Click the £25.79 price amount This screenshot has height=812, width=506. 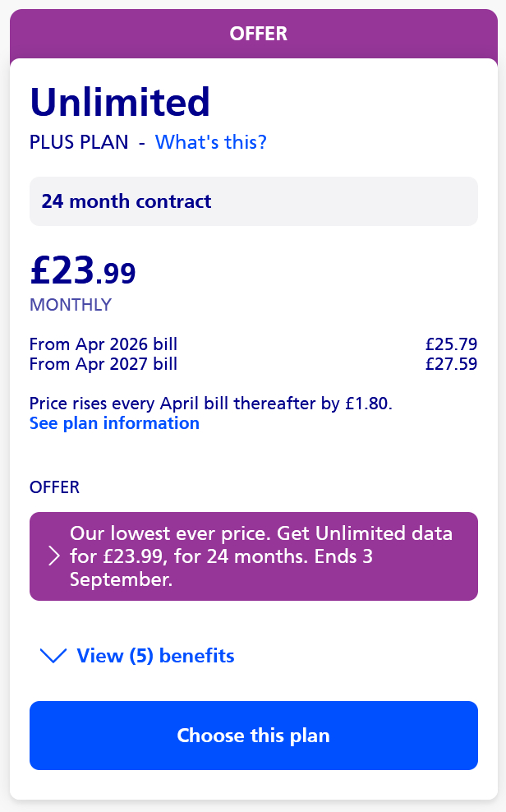(x=451, y=344)
